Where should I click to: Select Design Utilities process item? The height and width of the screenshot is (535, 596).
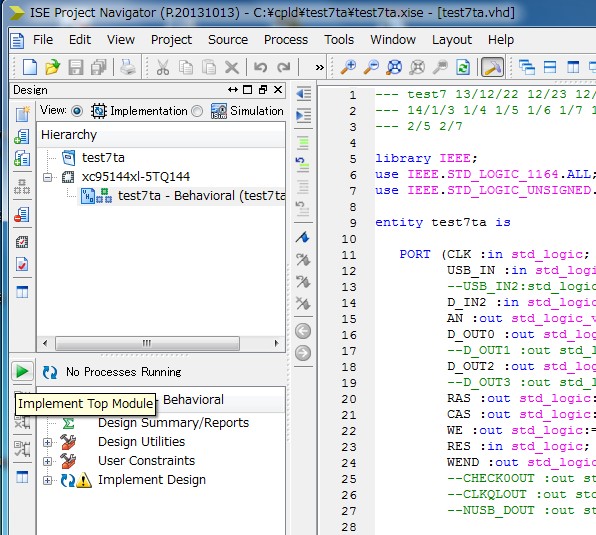pyautogui.click(x=141, y=442)
